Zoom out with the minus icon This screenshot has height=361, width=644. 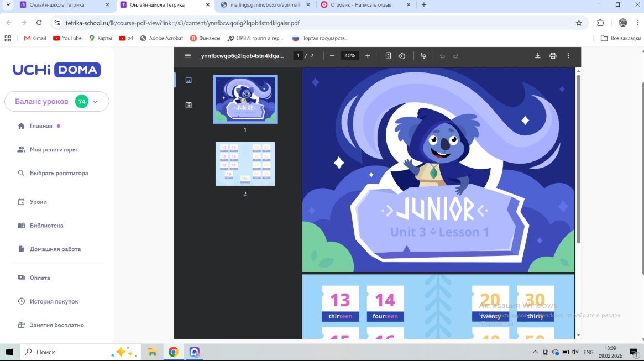point(332,56)
